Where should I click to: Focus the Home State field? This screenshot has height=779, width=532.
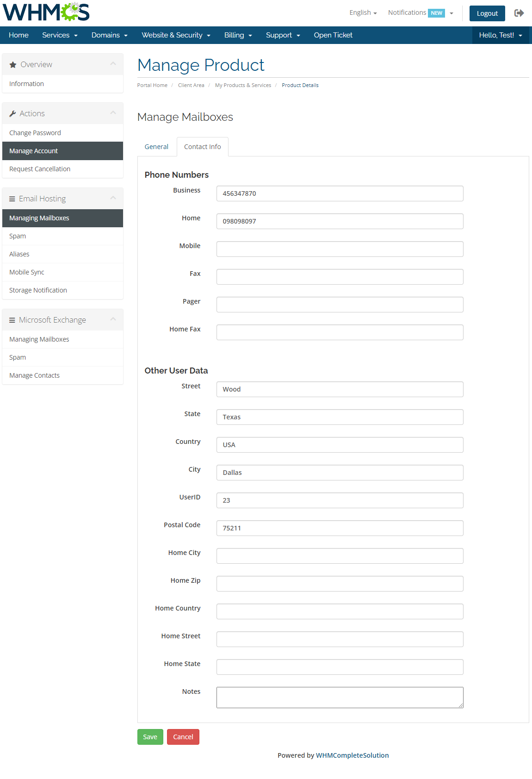pos(340,667)
